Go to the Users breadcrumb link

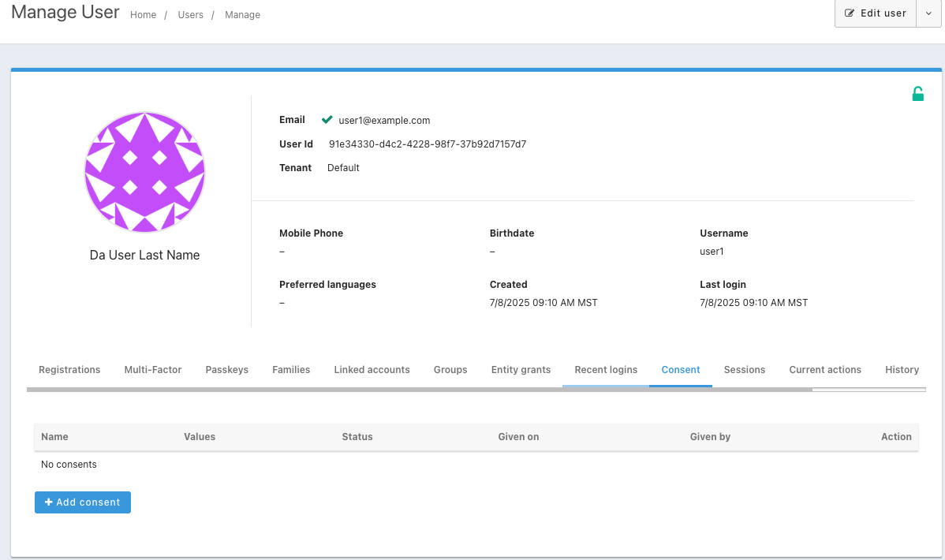[190, 15]
